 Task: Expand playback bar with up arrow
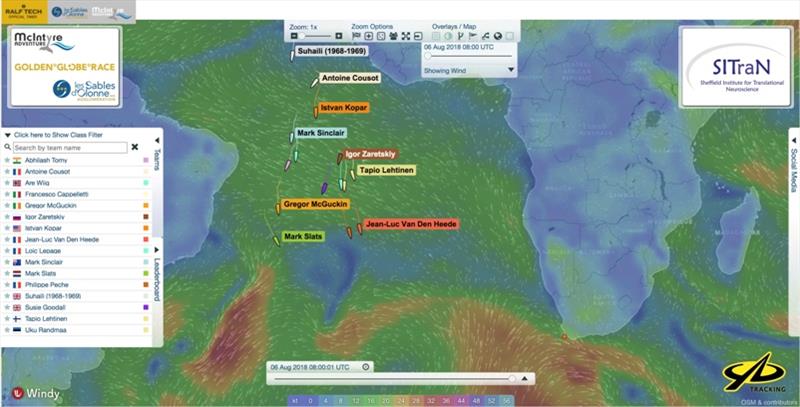524,379
